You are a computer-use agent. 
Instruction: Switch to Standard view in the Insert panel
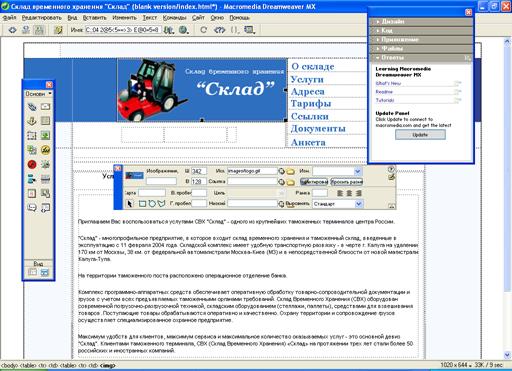[32, 272]
